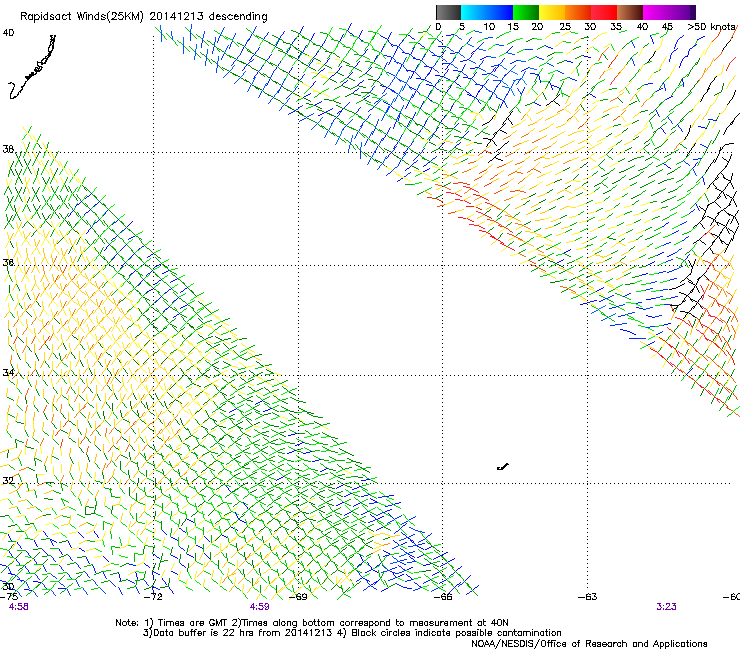Image resolution: width=740 pixels, height=650 pixels.
Task: Click the '34' latitude axis label
Action: pos(8,373)
